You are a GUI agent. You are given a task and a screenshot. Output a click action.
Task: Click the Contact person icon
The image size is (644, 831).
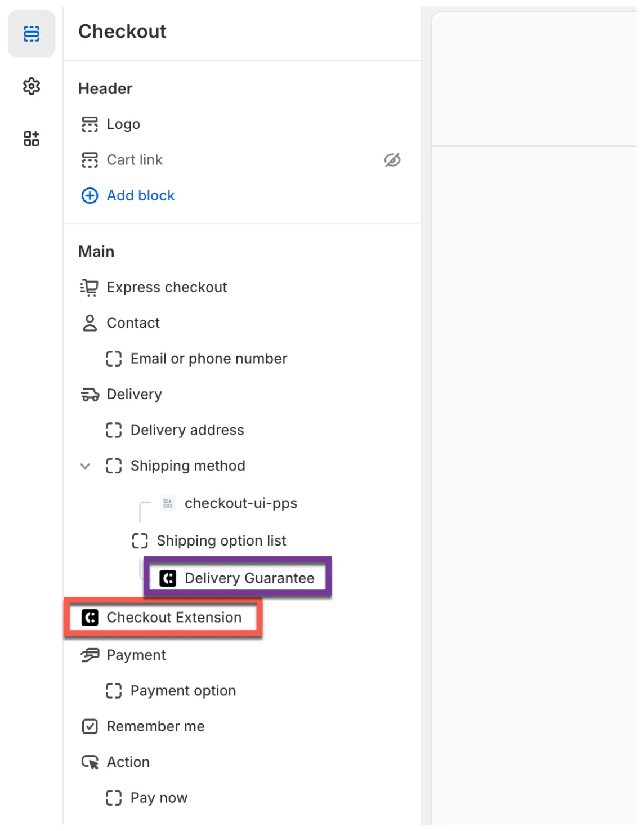(x=90, y=323)
